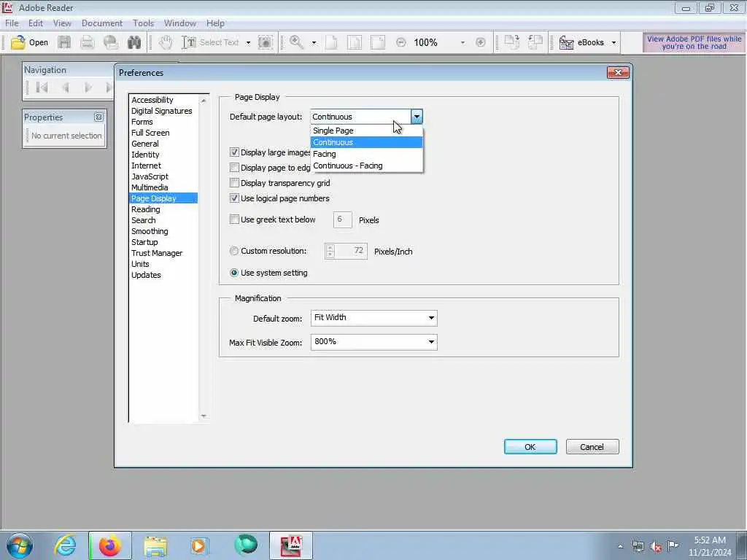747x560 pixels.
Task: Click OK to confirm preferences
Action: click(x=530, y=447)
